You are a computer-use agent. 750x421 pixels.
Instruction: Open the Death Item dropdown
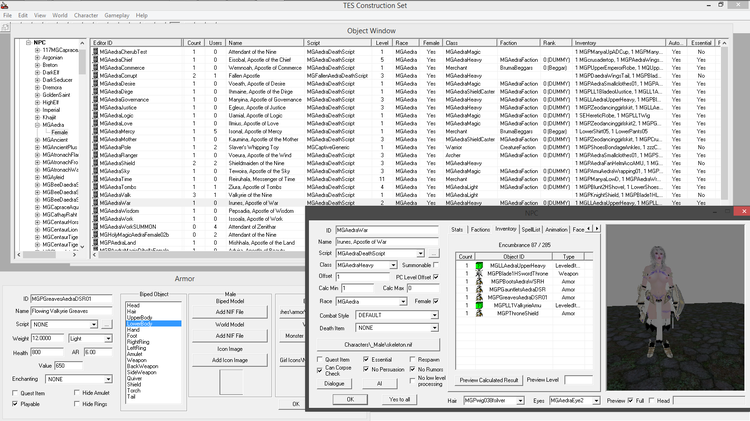[434, 328]
